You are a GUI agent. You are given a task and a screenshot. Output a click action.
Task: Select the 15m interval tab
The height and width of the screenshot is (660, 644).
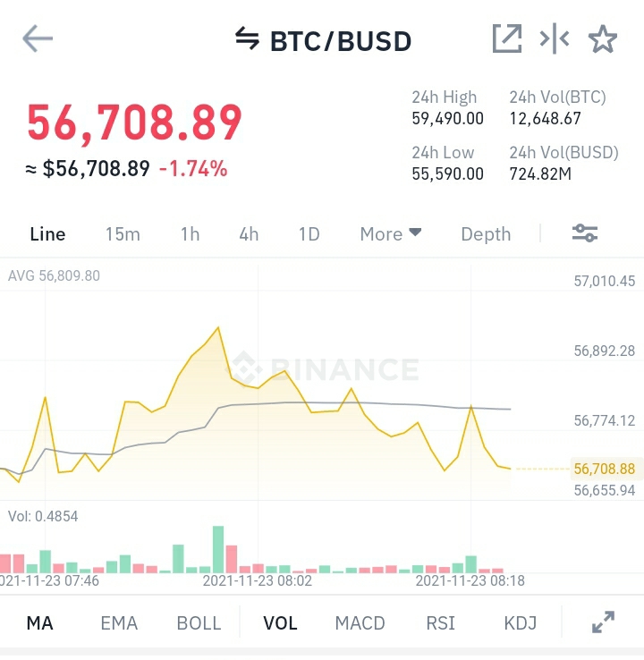coord(123,234)
